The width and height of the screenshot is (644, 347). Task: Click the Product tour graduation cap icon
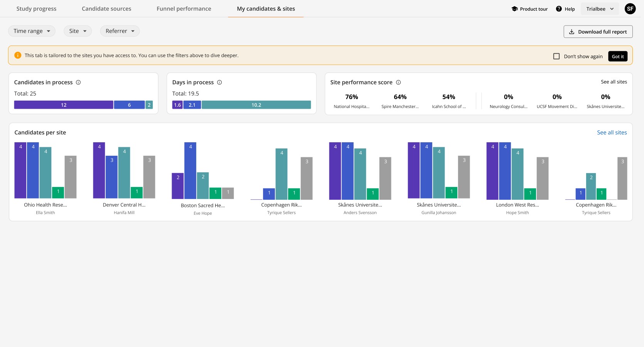click(x=514, y=9)
